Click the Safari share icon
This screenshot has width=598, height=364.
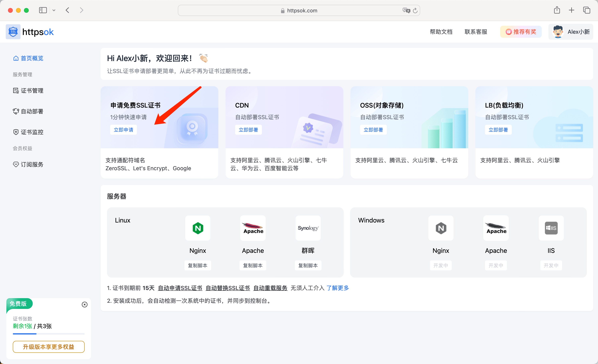(557, 10)
